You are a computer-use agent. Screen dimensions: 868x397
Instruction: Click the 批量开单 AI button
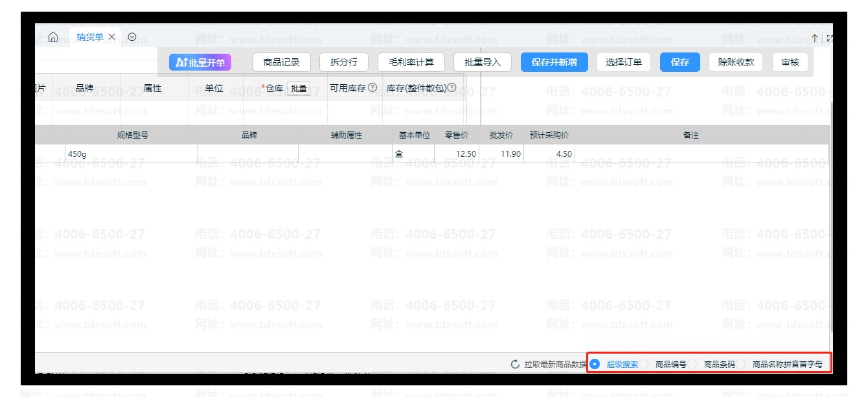[200, 62]
